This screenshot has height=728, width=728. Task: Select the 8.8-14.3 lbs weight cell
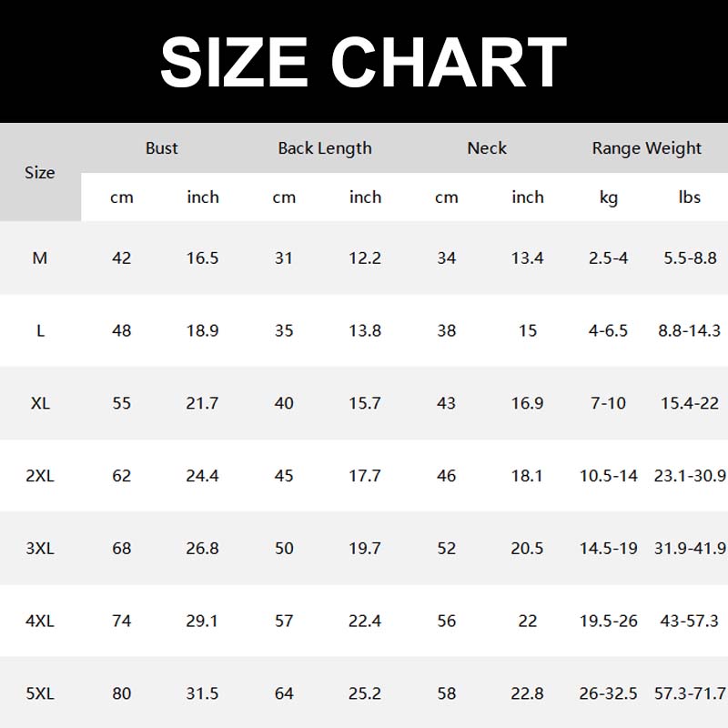pos(690,330)
